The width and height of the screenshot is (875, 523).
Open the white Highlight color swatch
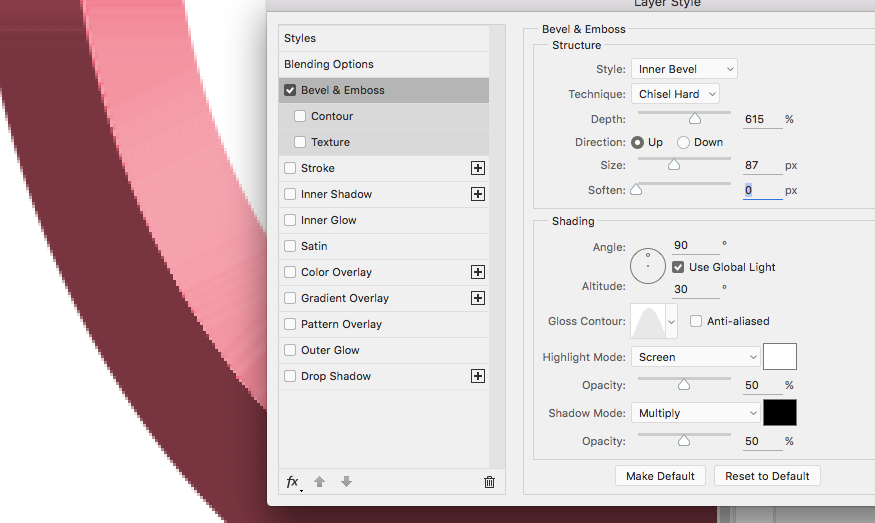pos(780,357)
